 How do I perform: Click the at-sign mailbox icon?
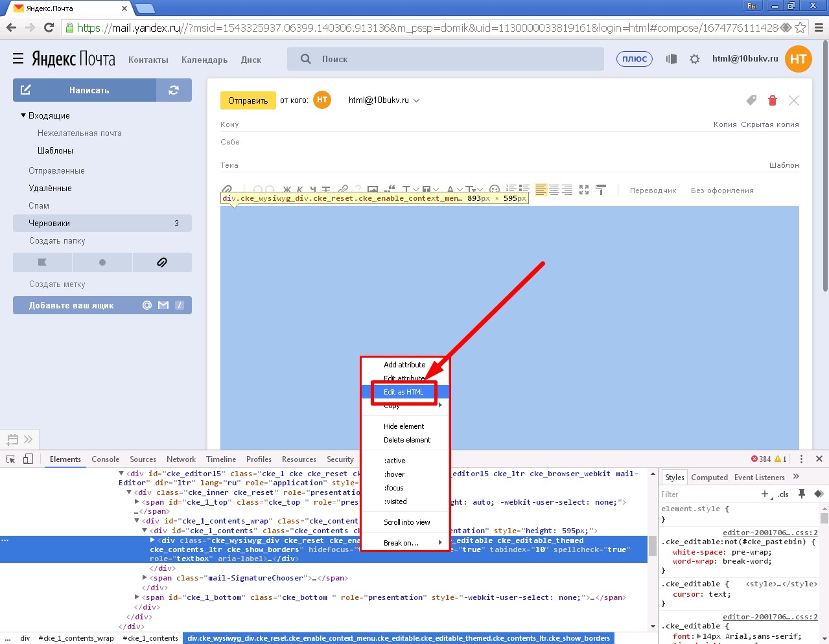[x=147, y=305]
